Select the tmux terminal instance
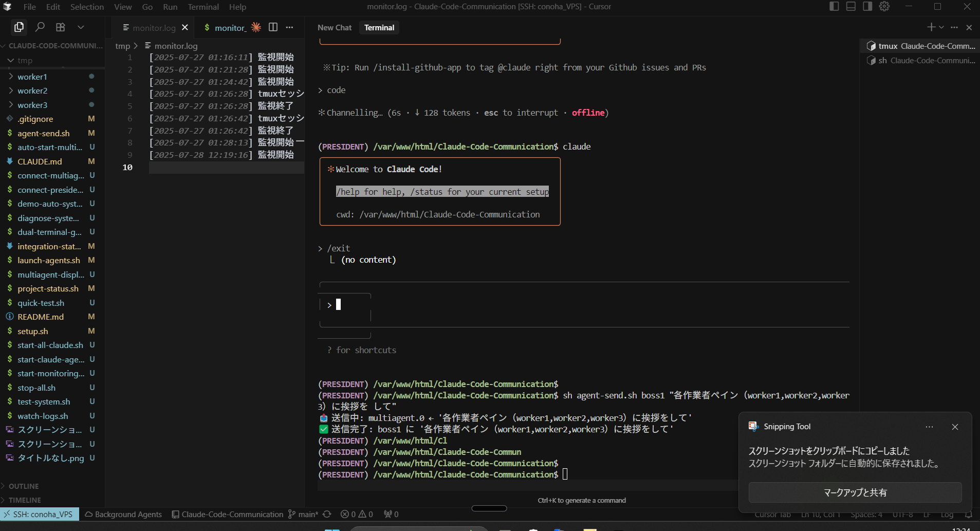The image size is (980, 531). point(920,46)
